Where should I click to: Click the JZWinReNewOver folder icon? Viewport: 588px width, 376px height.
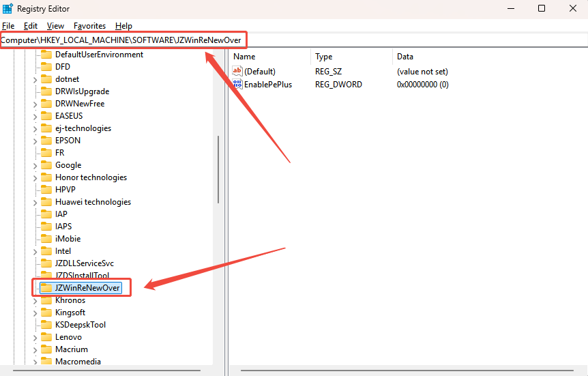click(46, 288)
